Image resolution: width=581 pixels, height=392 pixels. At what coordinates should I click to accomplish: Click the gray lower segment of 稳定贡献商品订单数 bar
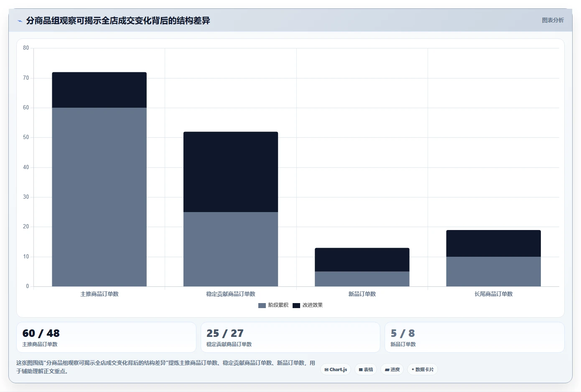click(x=231, y=249)
